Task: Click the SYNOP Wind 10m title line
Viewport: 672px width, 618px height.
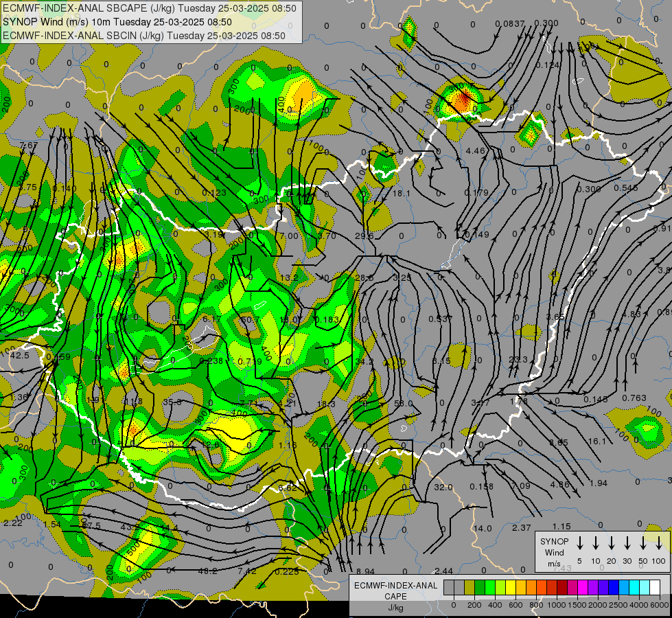Action: pos(117,22)
